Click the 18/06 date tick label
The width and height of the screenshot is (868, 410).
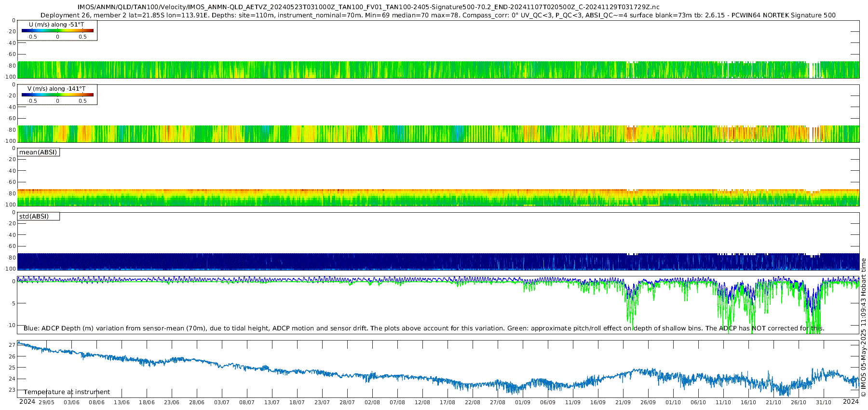pyautogui.click(x=147, y=402)
